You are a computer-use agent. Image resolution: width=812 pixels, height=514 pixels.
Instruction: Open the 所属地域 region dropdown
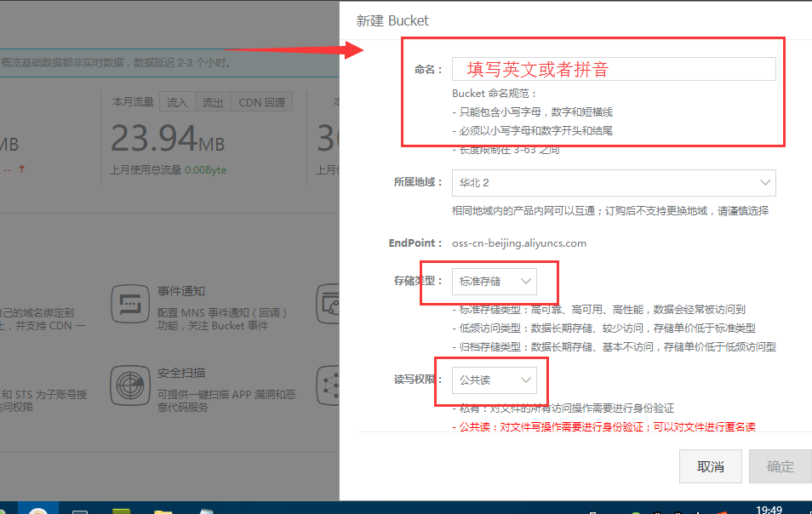click(614, 183)
